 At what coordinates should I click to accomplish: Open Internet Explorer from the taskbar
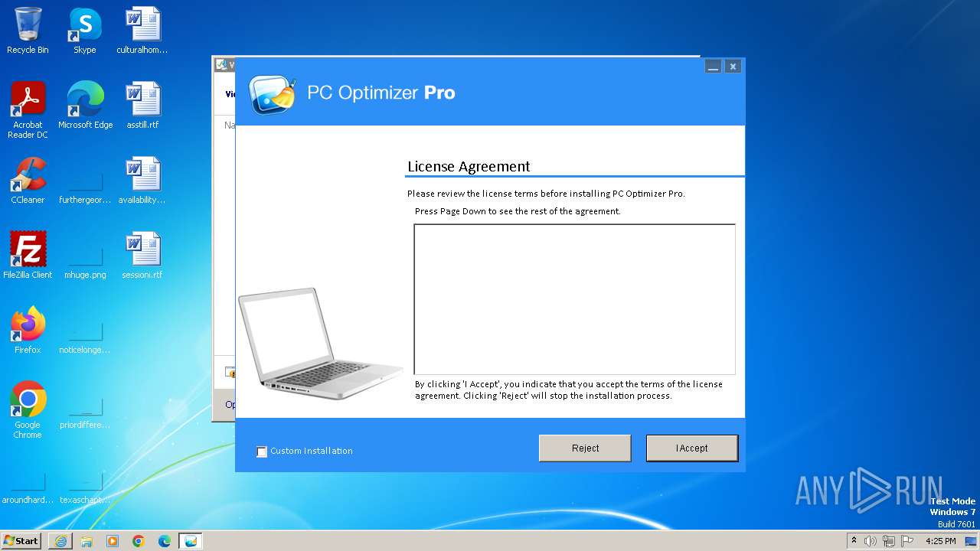[60, 541]
